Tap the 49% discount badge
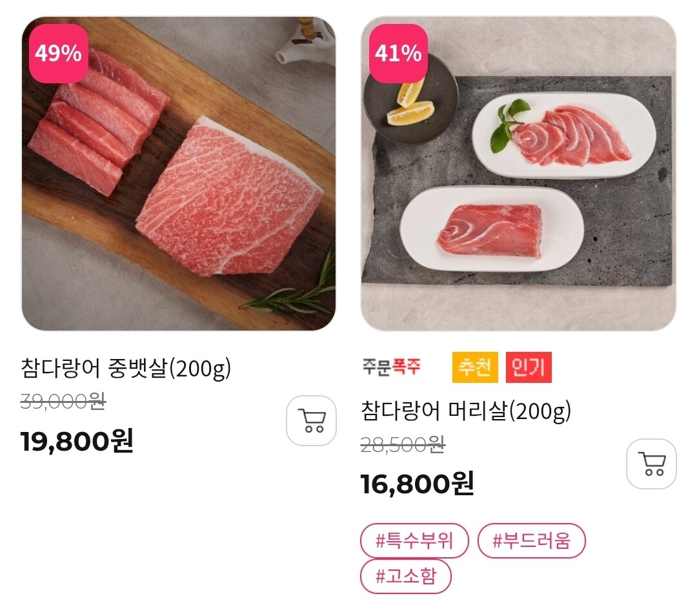The height and width of the screenshot is (616, 697). click(58, 54)
